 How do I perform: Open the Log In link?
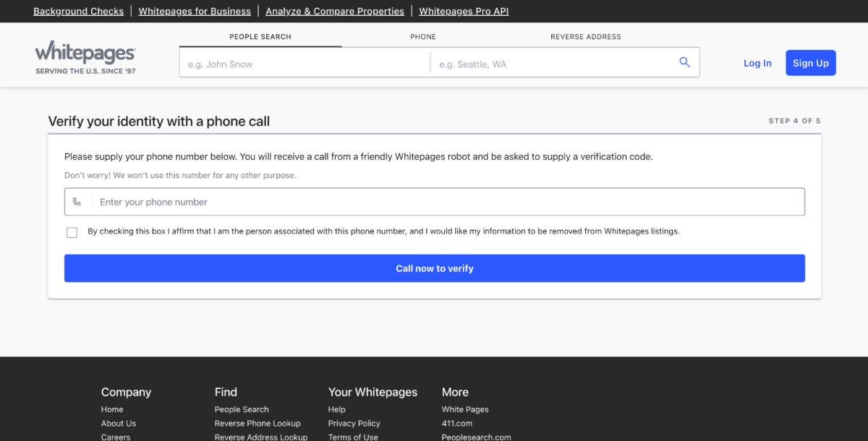[757, 63]
